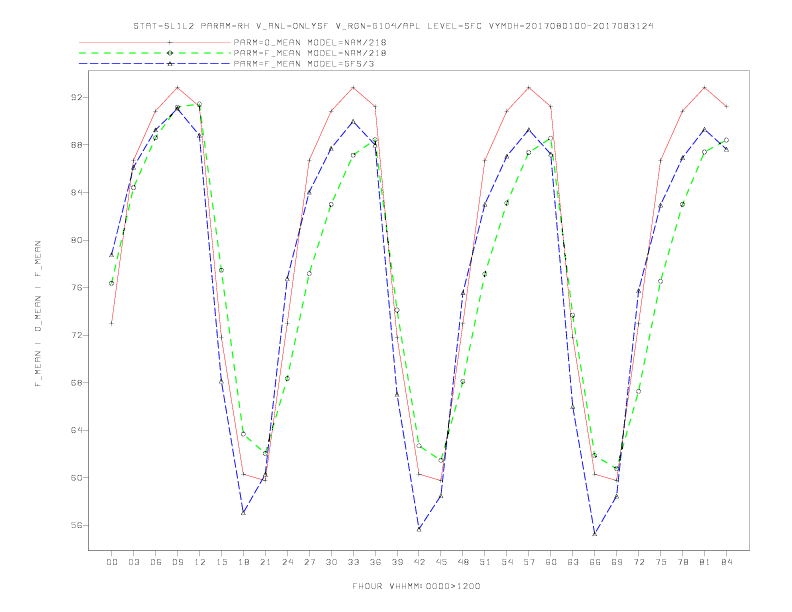This screenshot has width=792, height=612.
Task: Click x-axis forecast hour label 15
Action: pos(221,562)
